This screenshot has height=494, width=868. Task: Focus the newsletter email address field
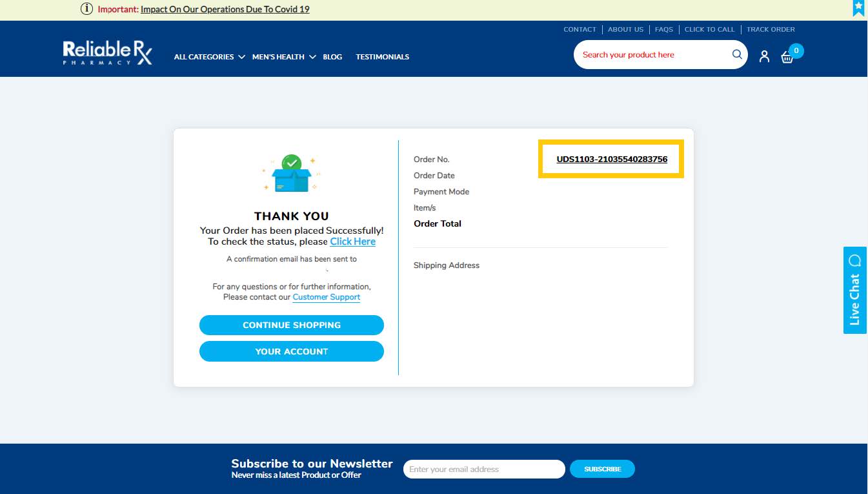[484, 469]
